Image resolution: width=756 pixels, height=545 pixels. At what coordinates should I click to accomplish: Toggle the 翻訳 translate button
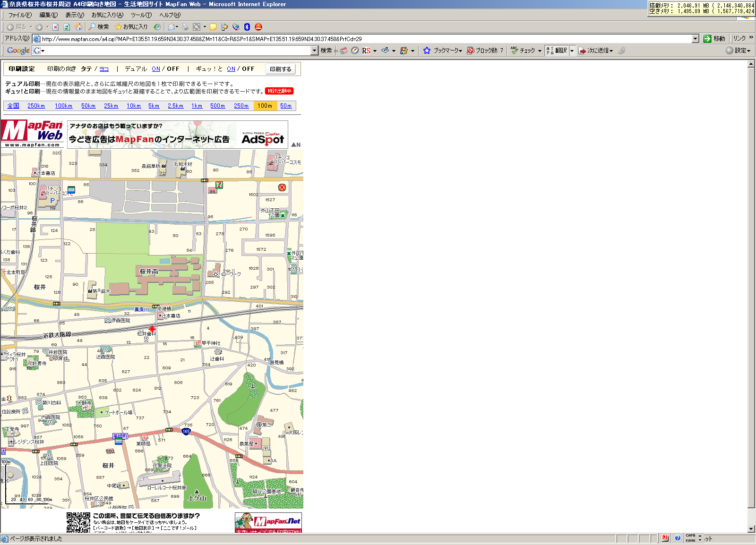[x=557, y=51]
